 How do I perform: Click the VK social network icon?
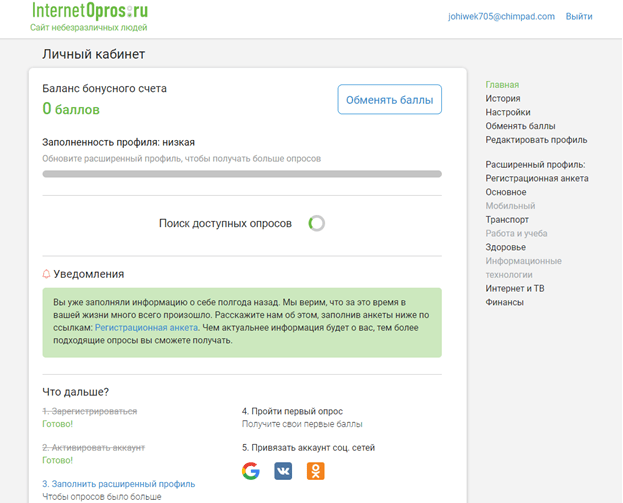[x=283, y=471]
